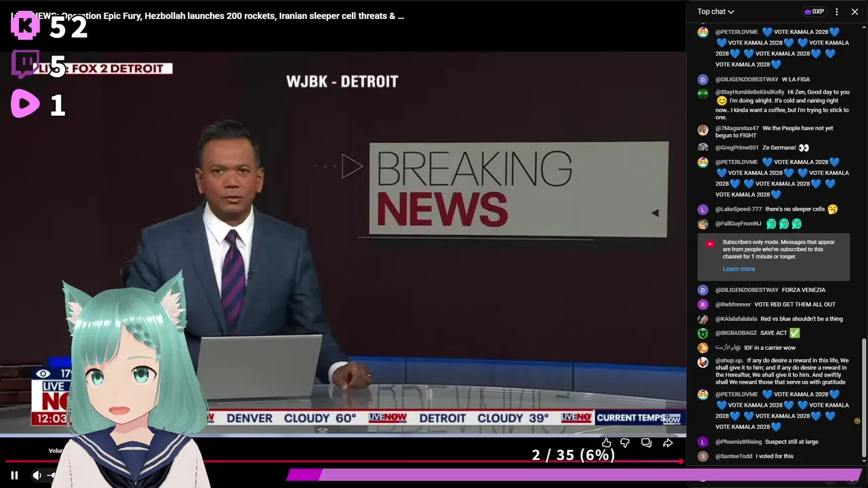Image resolution: width=868 pixels, height=488 pixels.
Task: Click the username @FallGuyFromNJ
Action: [738, 224]
